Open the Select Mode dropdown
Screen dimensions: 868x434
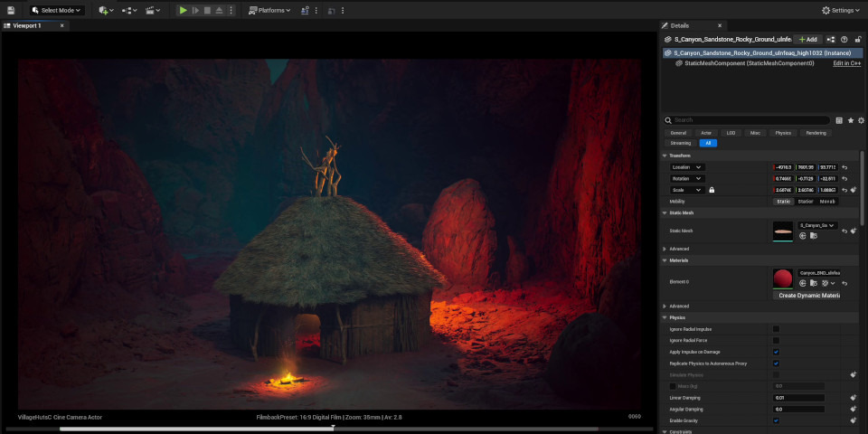(56, 11)
